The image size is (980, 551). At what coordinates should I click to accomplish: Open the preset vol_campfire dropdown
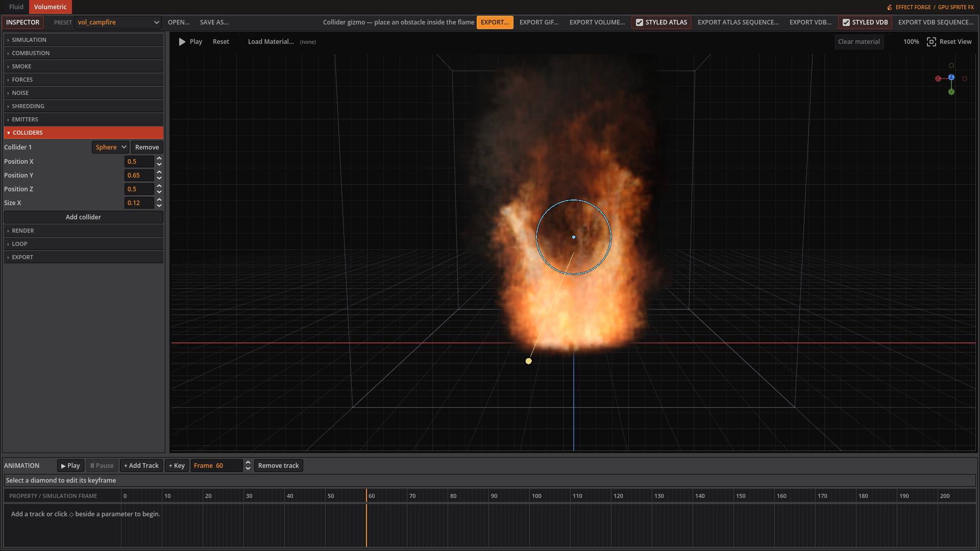click(118, 22)
